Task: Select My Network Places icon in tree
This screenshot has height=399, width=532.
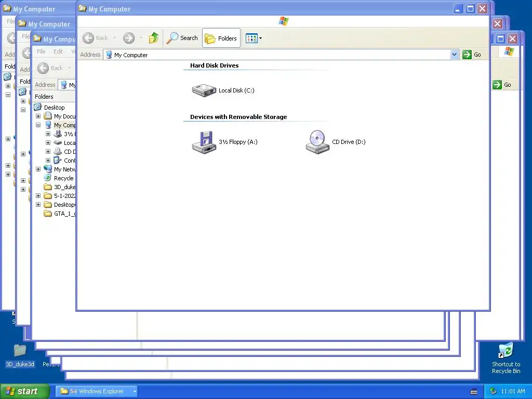Action: [48, 169]
